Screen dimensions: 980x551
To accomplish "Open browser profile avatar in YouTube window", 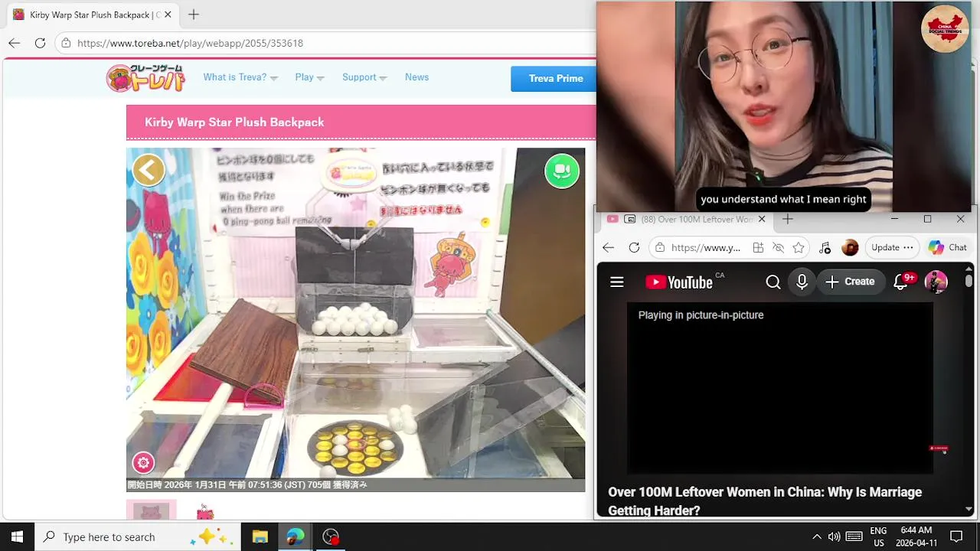I will [850, 247].
